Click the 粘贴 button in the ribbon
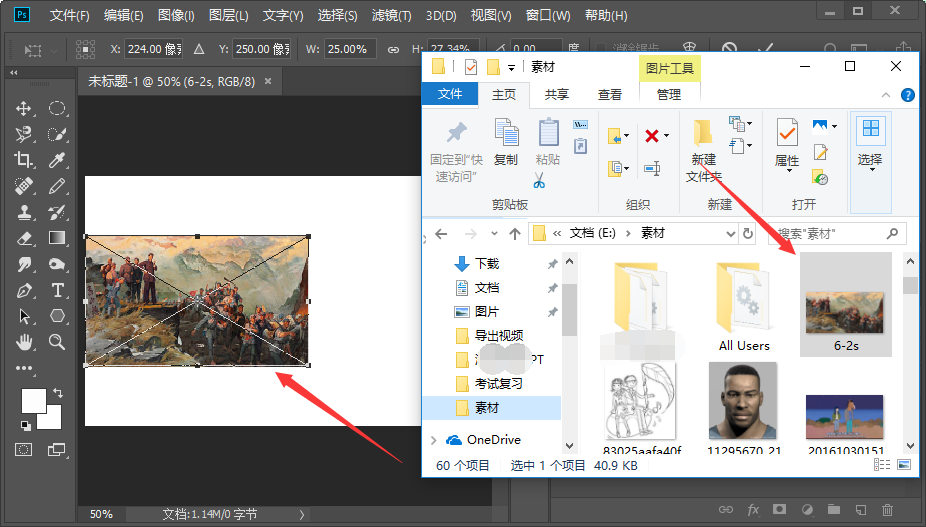 pyautogui.click(x=548, y=142)
